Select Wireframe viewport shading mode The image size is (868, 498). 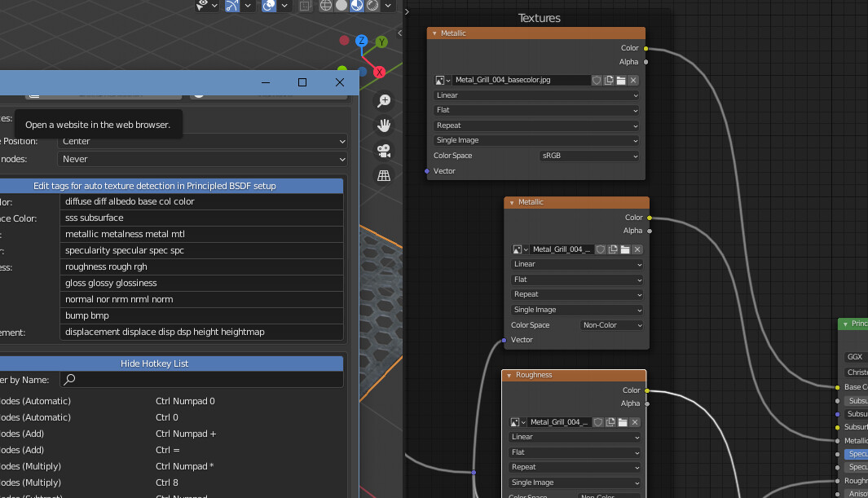[x=324, y=6]
